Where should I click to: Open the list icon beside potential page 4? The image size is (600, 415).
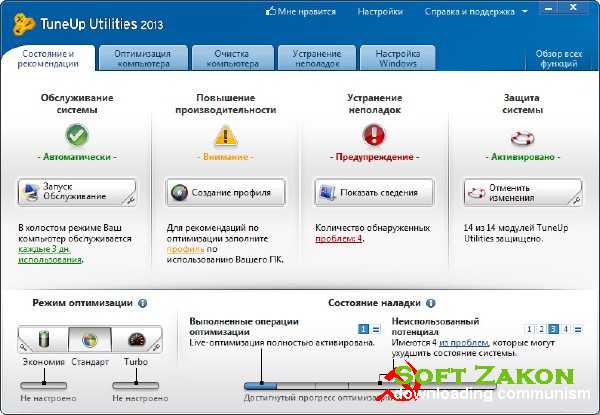(578, 329)
